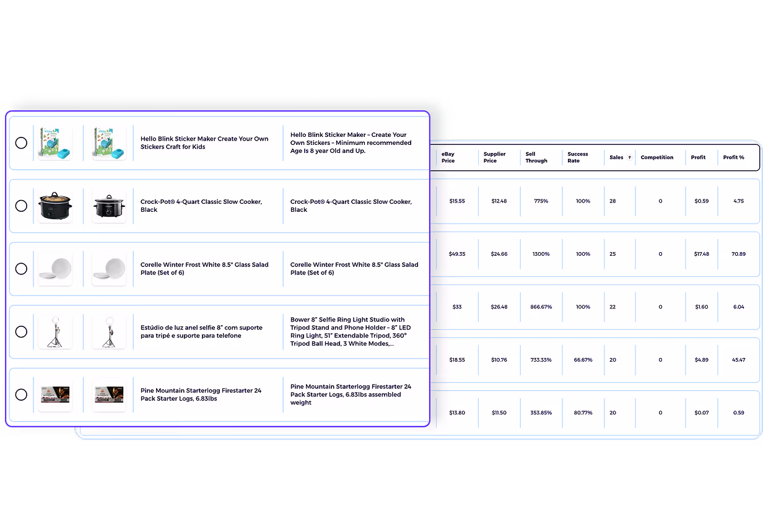Click the profit percent 4.75
The width and height of the screenshot is (763, 532).
click(739, 201)
